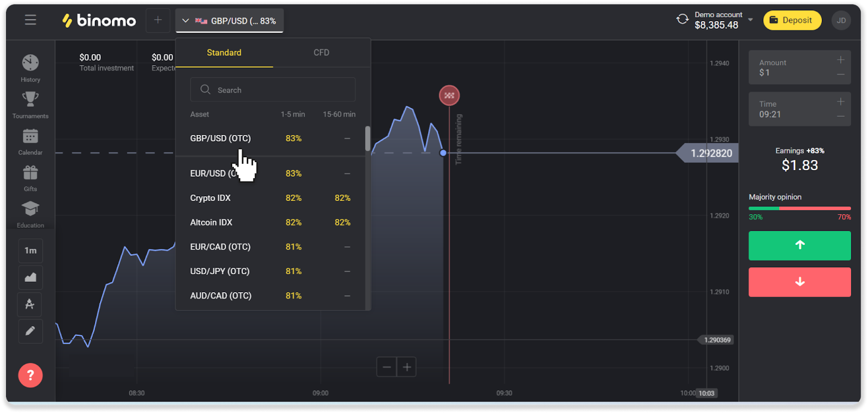Increase the trade Amount with plus
The width and height of the screenshot is (868, 413).
840,60
